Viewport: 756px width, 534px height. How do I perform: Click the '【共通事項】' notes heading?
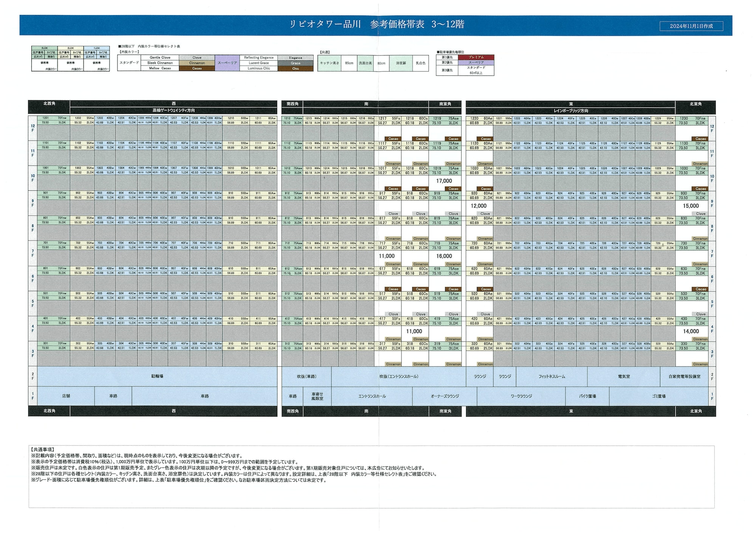42,450
